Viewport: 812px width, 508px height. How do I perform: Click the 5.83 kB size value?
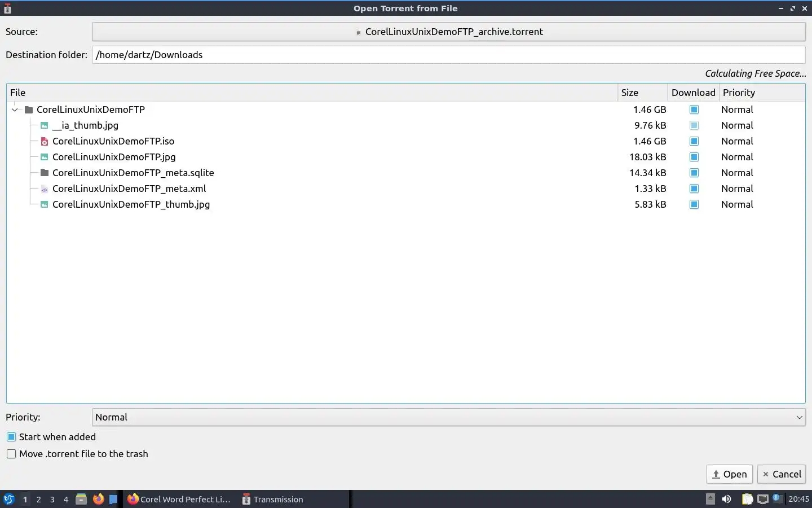[650, 204]
